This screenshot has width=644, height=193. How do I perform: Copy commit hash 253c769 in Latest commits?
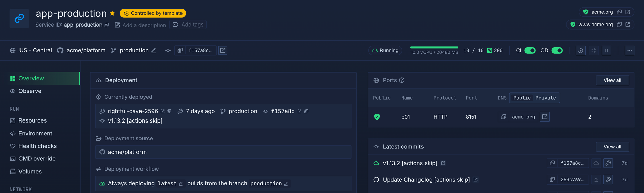pos(552,180)
